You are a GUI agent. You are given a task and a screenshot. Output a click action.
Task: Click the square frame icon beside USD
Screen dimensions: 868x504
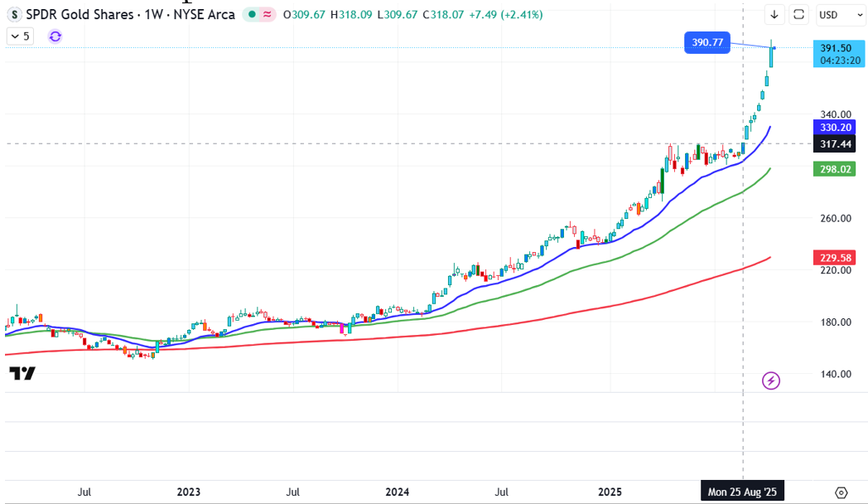799,14
